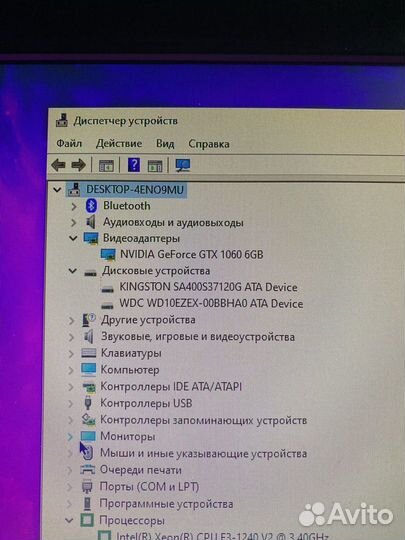This screenshot has height=540, width=405.
Task: Open the Справка menu
Action: (x=209, y=144)
